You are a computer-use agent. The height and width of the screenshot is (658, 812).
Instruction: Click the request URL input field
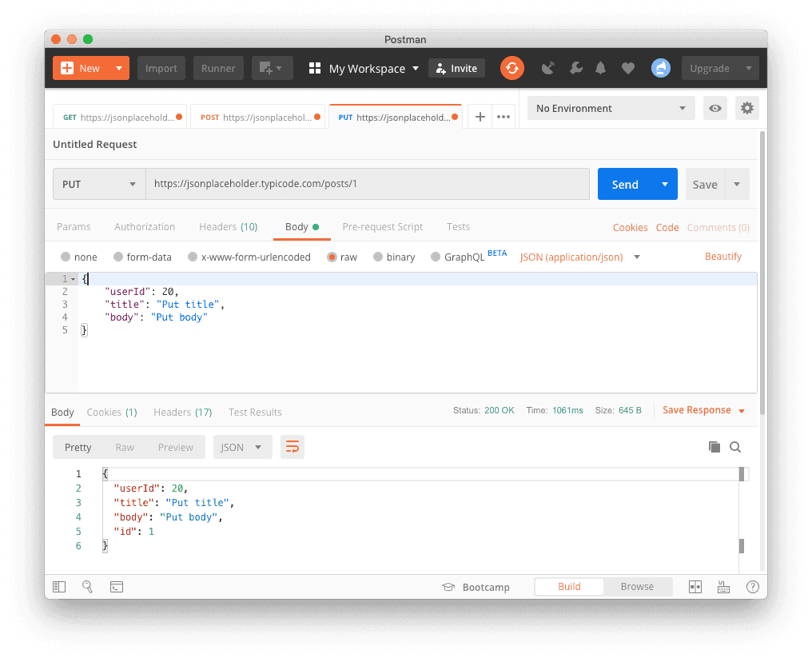click(368, 184)
